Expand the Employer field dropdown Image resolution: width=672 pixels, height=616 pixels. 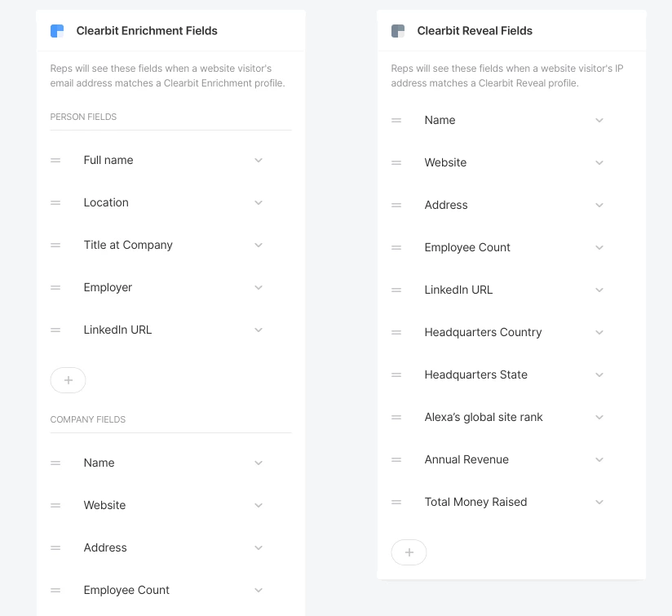pyautogui.click(x=259, y=288)
